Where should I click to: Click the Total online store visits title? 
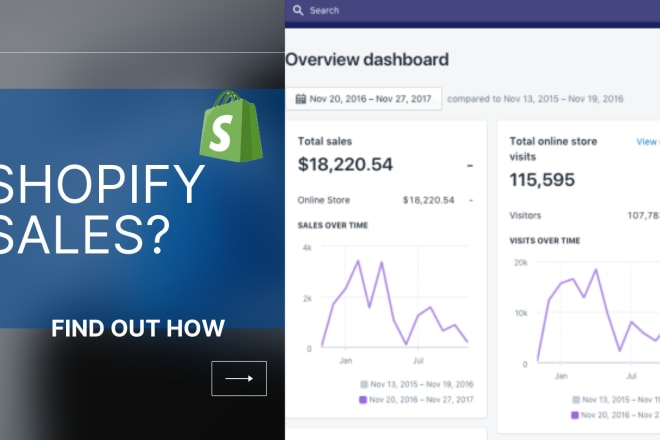point(553,149)
